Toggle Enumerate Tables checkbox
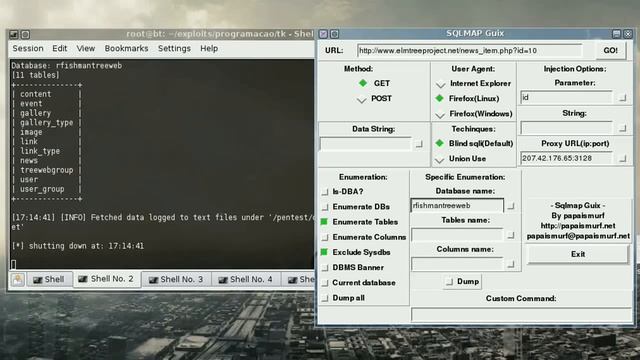 [x=324, y=222]
